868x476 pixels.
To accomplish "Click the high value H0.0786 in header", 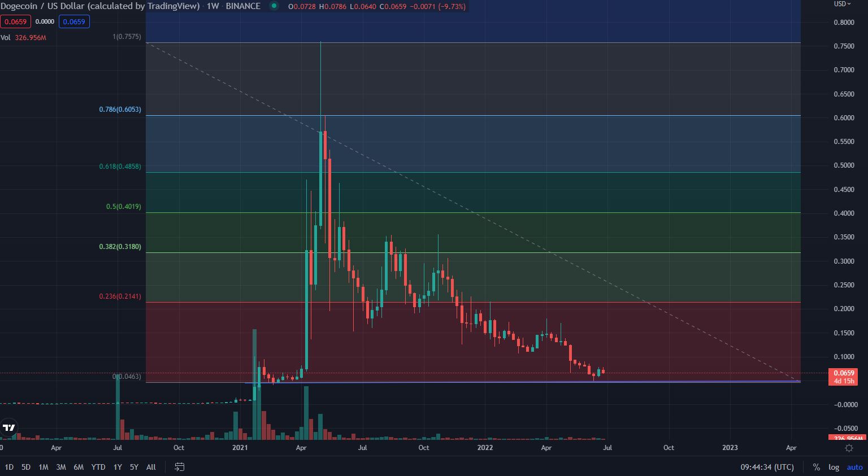I will pyautogui.click(x=333, y=6).
